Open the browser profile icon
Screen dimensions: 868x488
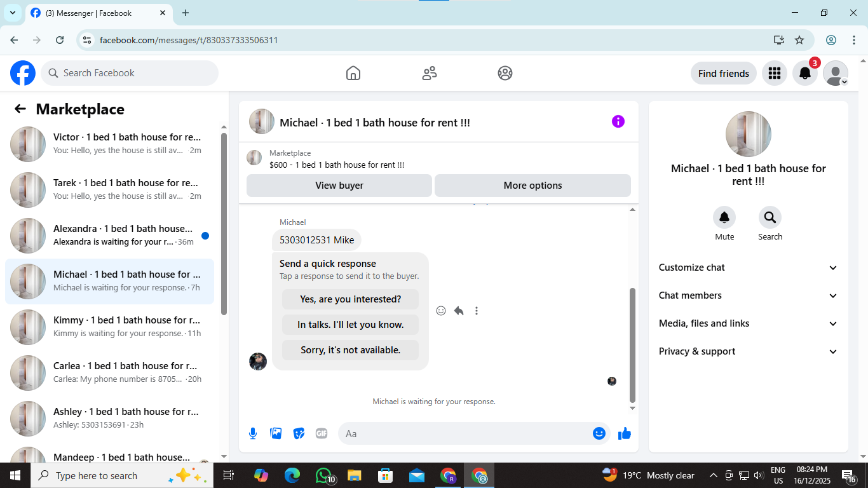pyautogui.click(x=831, y=40)
